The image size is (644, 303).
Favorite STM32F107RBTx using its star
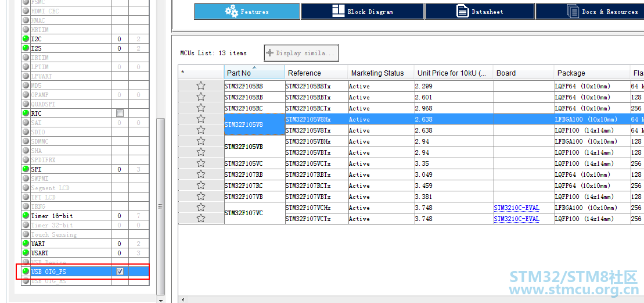point(201,174)
